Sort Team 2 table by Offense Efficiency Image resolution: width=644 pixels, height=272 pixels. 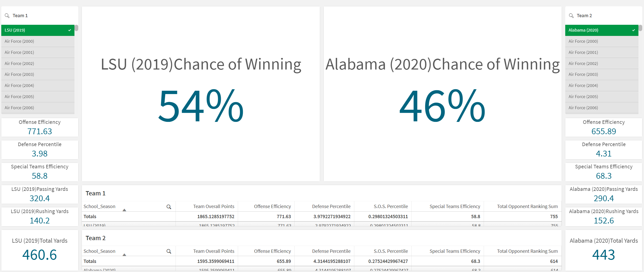(272, 251)
